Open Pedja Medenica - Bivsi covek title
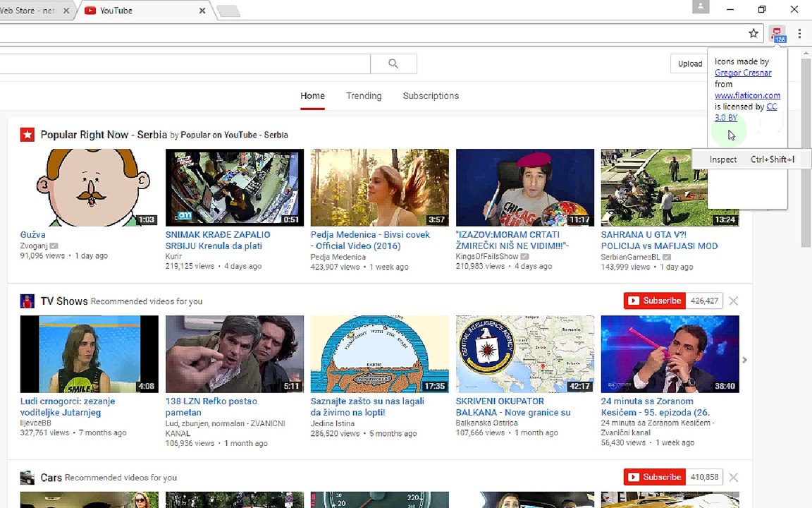Image resolution: width=812 pixels, height=508 pixels. tap(370, 241)
